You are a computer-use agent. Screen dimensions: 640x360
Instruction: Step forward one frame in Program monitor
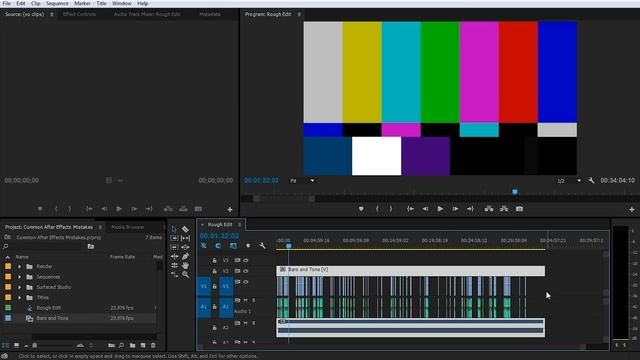click(x=455, y=209)
